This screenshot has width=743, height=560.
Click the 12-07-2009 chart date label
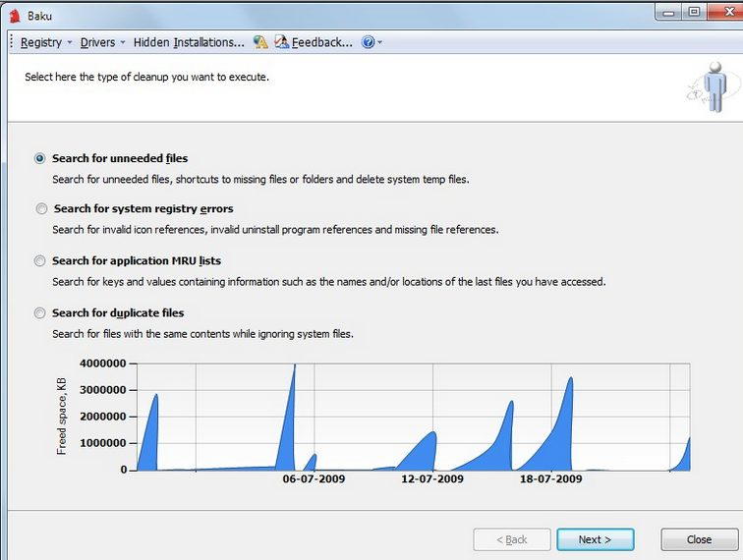point(432,478)
